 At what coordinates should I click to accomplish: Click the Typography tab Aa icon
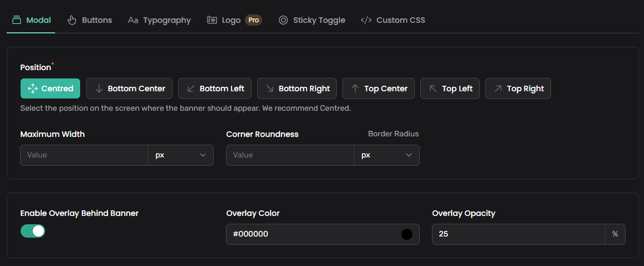coord(132,20)
